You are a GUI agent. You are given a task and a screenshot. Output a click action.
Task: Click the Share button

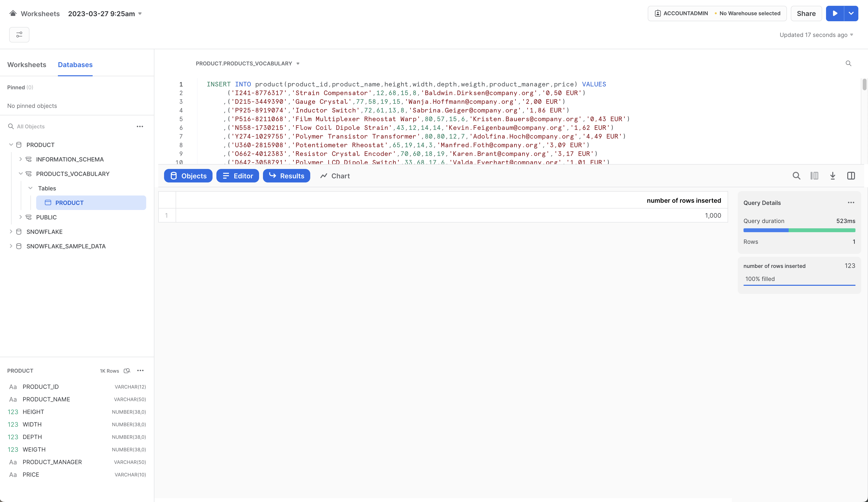tap(806, 14)
